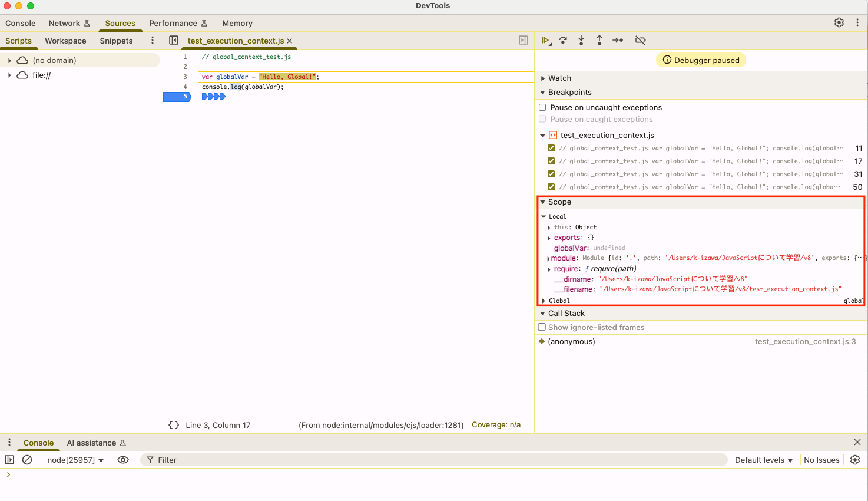868x501 pixels.
Task: Enable Pause on uncaught exceptions
Action: click(x=542, y=107)
